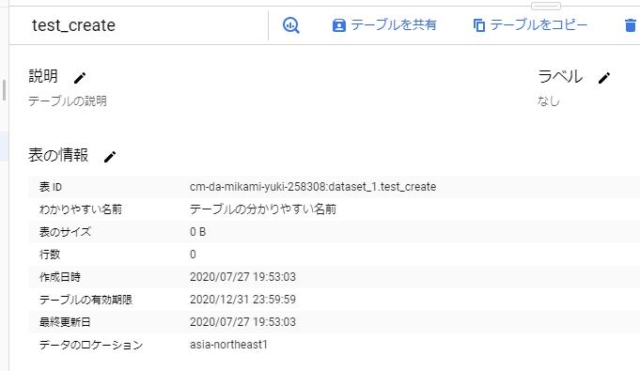Viewport: 640px width, 371px height.
Task: Open the query table magnifier icon
Action: pyautogui.click(x=291, y=25)
